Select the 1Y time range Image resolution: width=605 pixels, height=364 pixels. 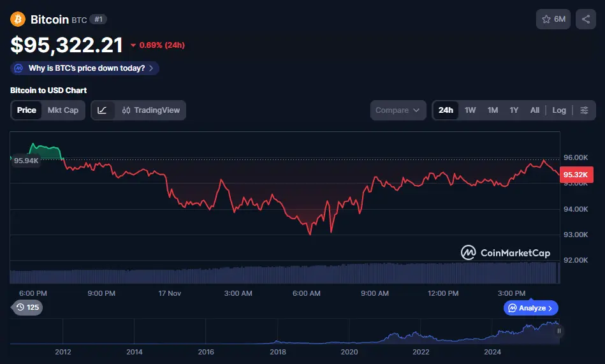pyautogui.click(x=514, y=110)
